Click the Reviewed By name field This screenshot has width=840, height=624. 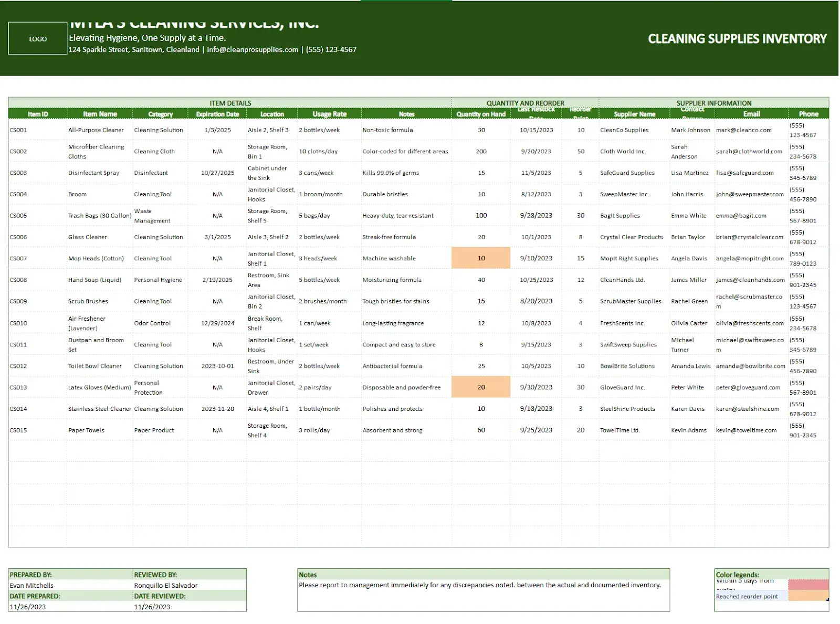166,586
